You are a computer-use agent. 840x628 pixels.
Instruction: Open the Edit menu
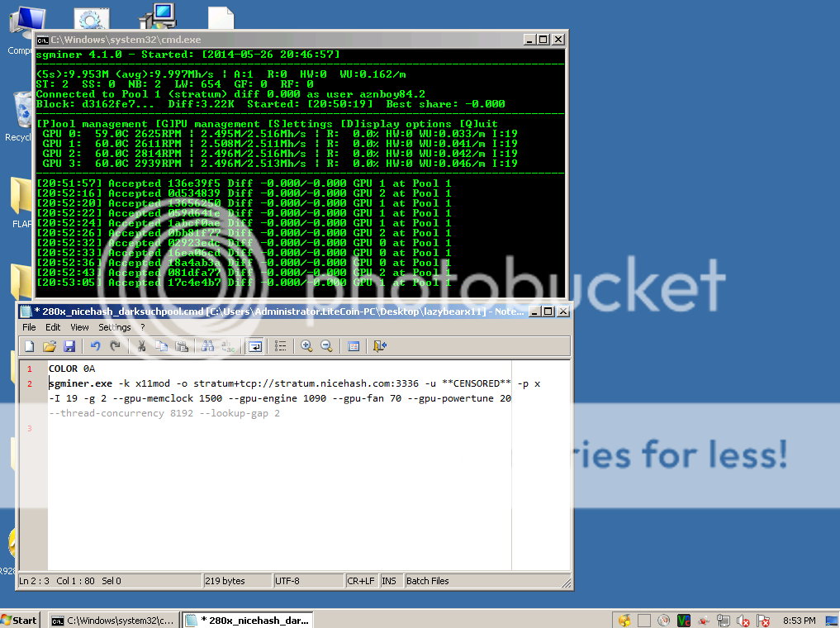pos(53,327)
